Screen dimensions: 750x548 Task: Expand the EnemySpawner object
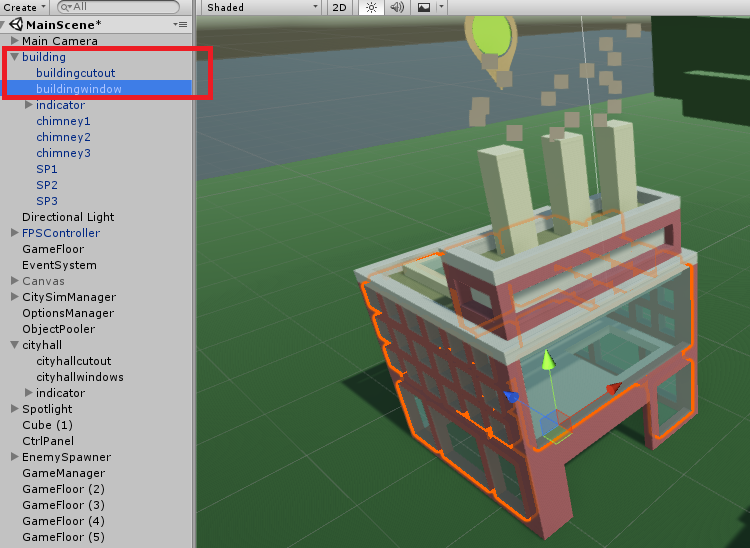click(x=14, y=457)
